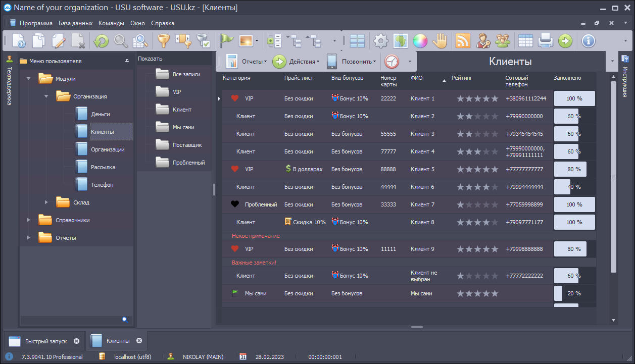Screen dimensions: 635x364
Task: Open the База данных menu
Action: tap(75, 23)
